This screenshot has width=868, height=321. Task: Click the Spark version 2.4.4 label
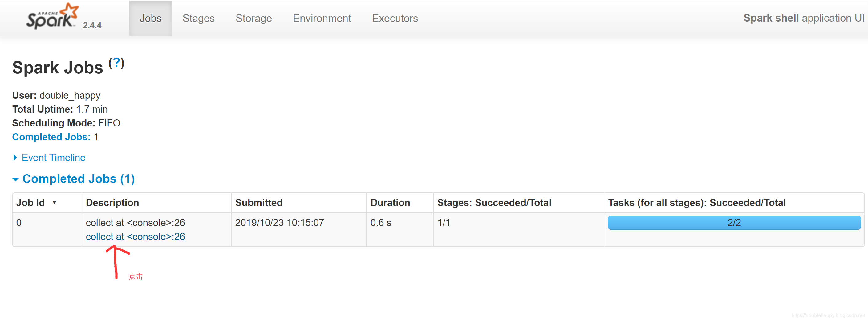92,25
